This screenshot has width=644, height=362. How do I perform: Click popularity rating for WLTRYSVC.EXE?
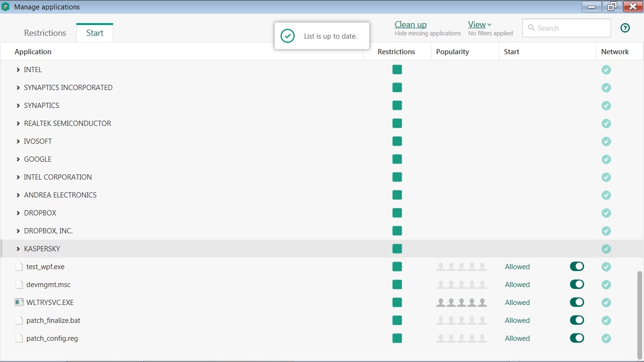pos(462,303)
